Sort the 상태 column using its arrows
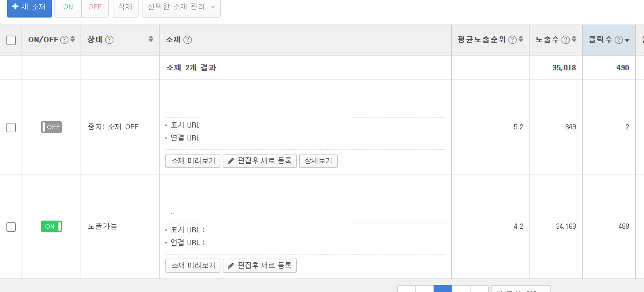Viewport: 644px width, 292px height. tap(151, 39)
